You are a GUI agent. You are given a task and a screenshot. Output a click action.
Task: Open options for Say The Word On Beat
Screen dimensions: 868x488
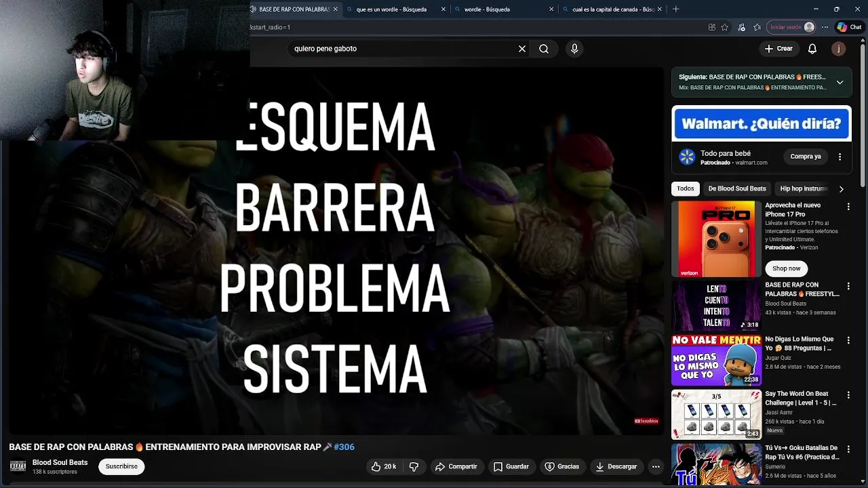(x=848, y=394)
